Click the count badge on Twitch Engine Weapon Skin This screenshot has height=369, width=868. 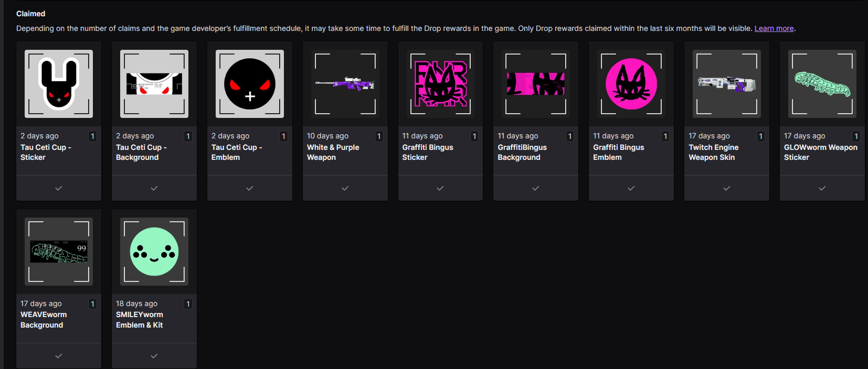[x=760, y=136]
